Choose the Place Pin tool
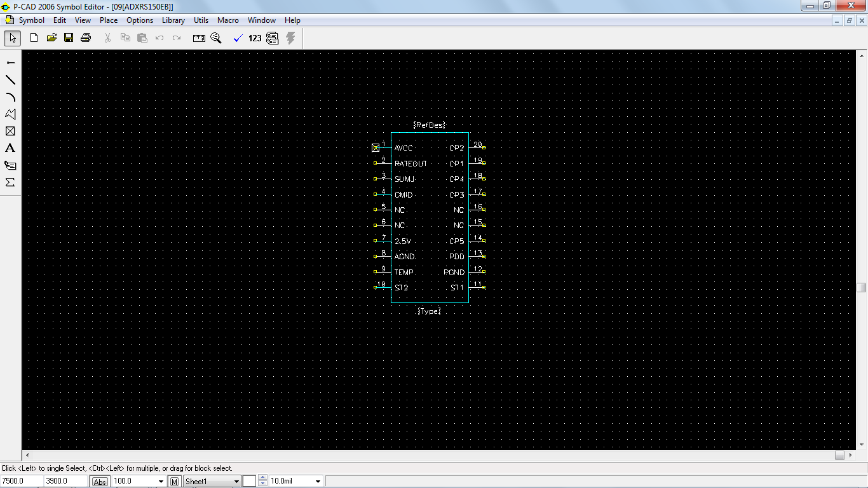The image size is (868, 488). pos(10,62)
